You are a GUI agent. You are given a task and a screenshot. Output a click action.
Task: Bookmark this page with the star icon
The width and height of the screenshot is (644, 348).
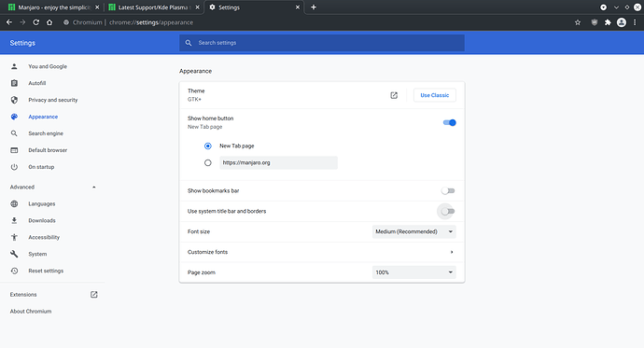tap(578, 22)
